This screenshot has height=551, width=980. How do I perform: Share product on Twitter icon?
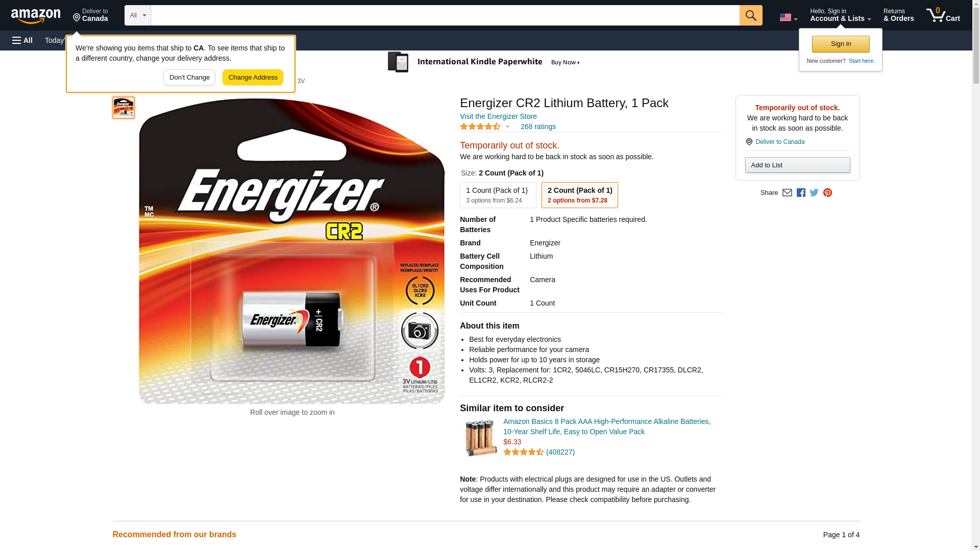click(x=814, y=193)
